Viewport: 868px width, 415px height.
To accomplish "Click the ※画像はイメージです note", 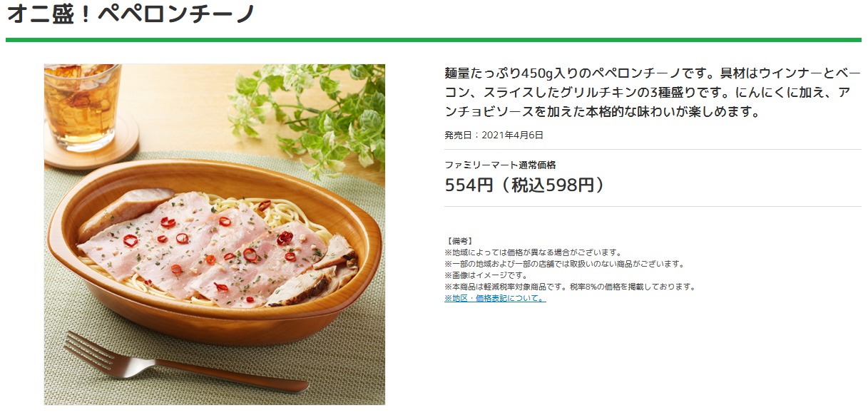I will coord(486,275).
